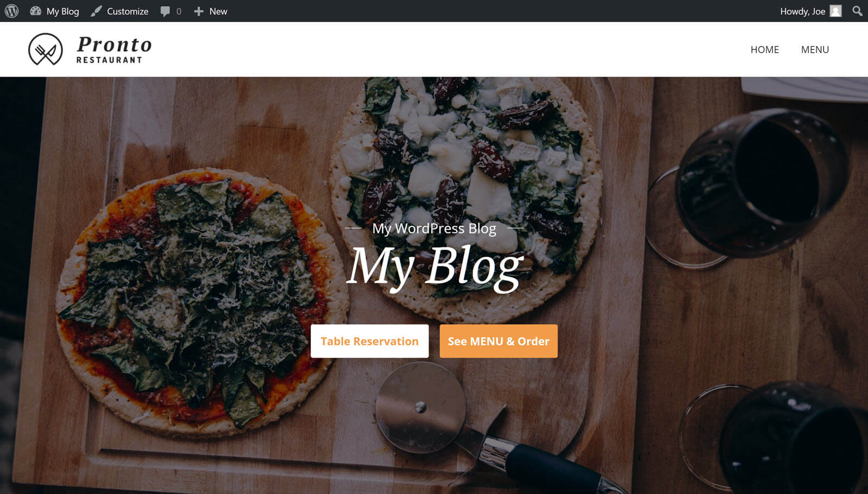Click the pending comments count zero
Screen dimensions: 868x494
tap(178, 11)
